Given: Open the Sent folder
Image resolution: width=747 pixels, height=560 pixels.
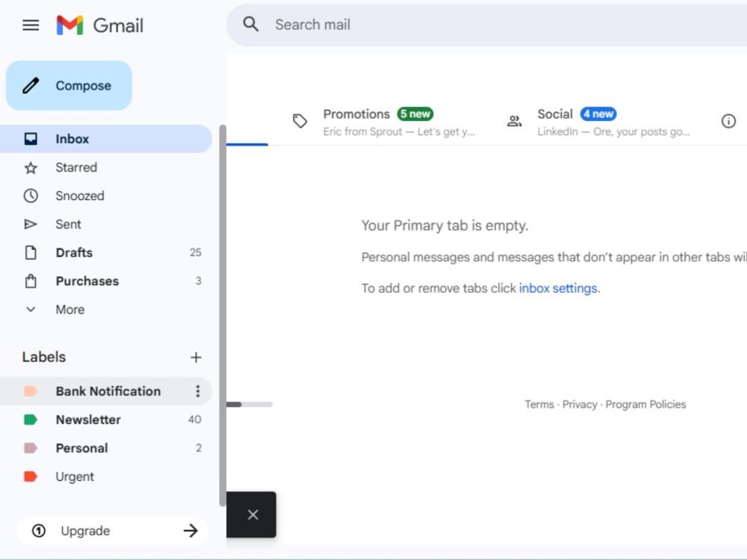Looking at the screenshot, I should [106, 224].
